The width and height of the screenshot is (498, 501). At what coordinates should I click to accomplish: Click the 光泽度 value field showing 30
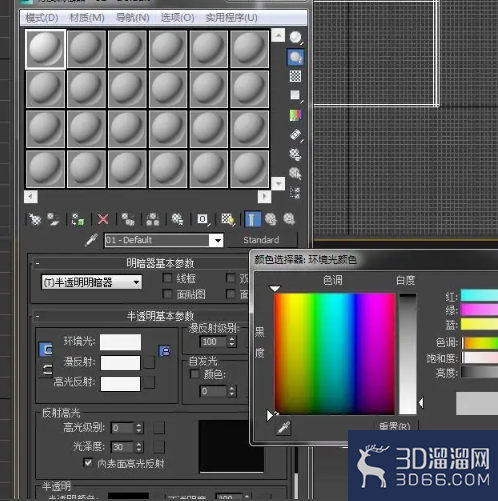click(123, 447)
